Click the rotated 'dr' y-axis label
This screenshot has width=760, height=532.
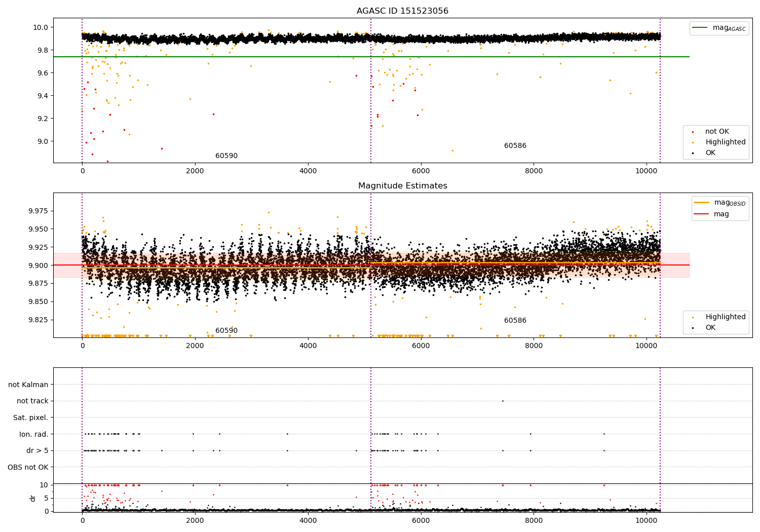(33, 498)
